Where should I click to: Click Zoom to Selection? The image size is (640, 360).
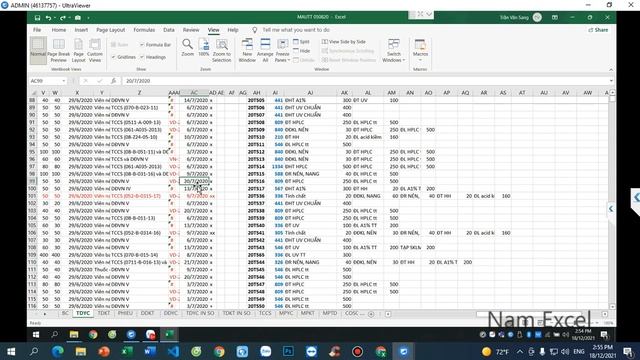222,50
